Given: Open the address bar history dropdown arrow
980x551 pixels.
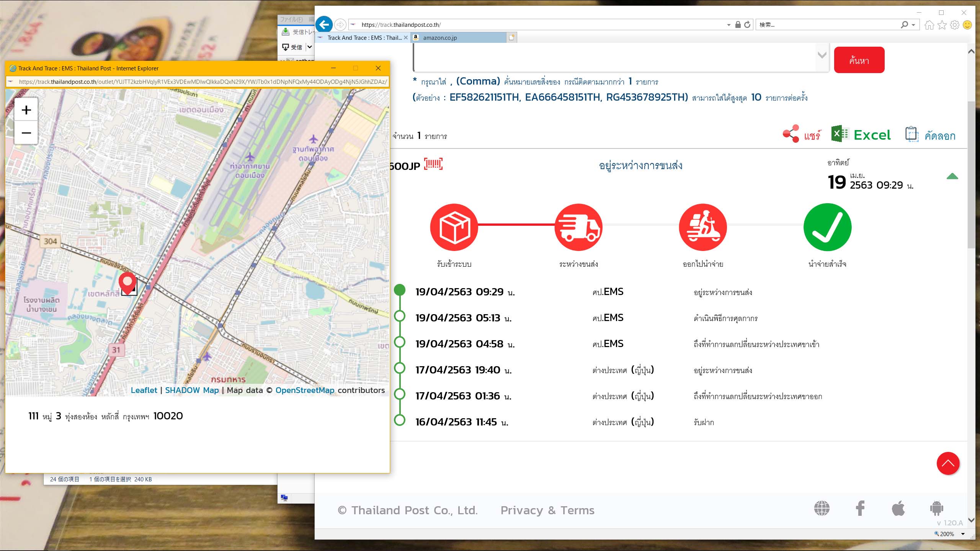Looking at the screenshot, I should click(x=728, y=25).
